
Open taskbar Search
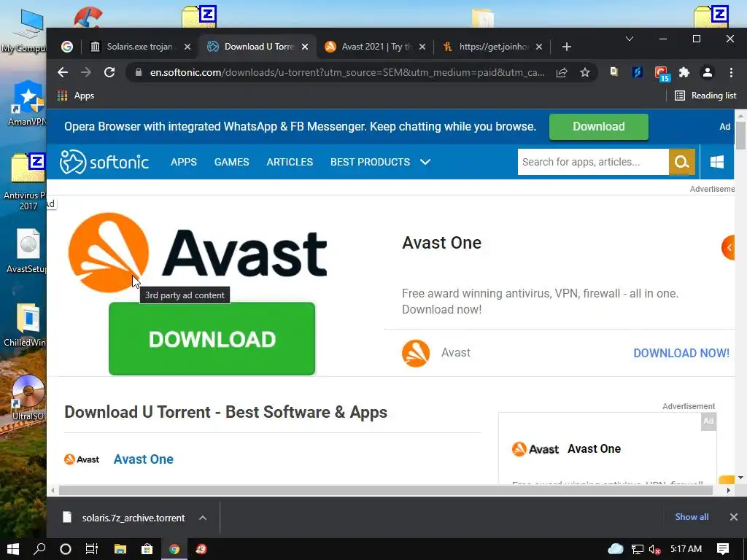tap(39, 549)
